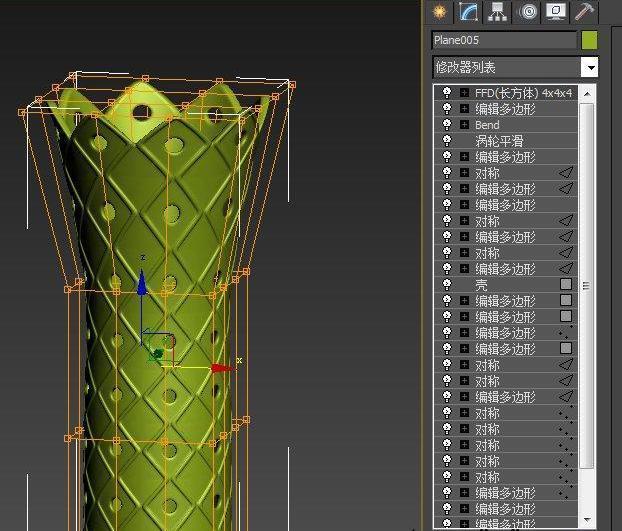Click the red X axis gizmo arrow
The image size is (622, 531).
click(x=222, y=368)
